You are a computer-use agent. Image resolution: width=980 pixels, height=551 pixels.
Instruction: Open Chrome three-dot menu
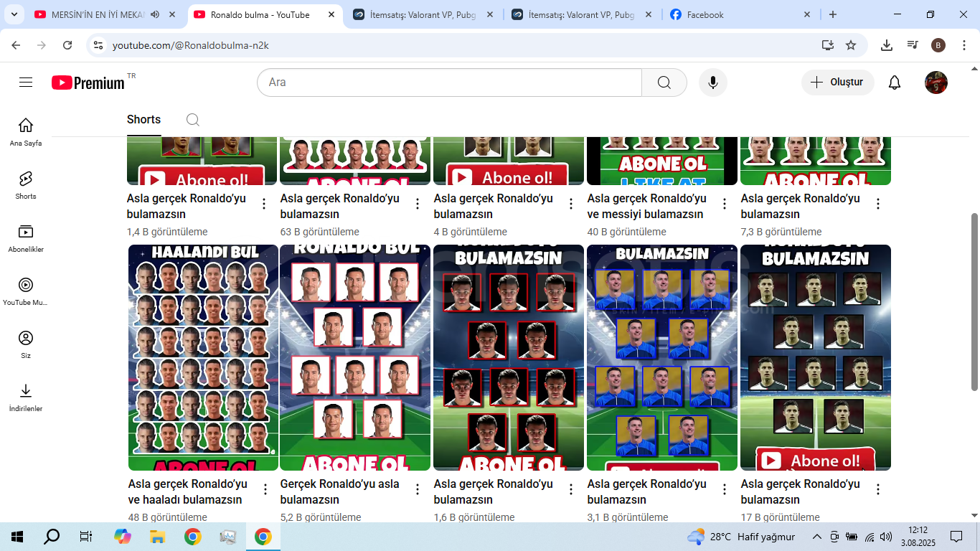(x=963, y=45)
